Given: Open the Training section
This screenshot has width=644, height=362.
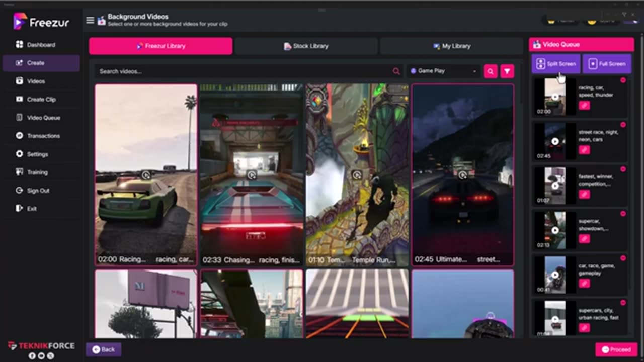Looking at the screenshot, I should coord(41,172).
